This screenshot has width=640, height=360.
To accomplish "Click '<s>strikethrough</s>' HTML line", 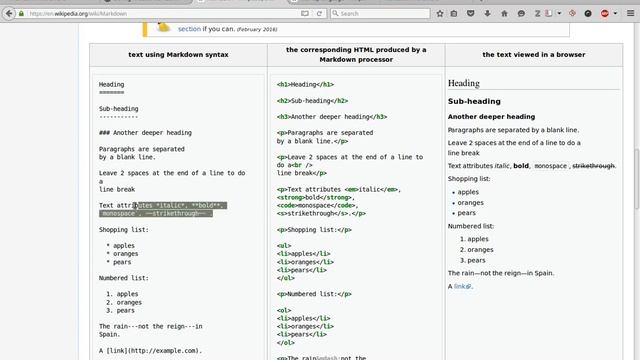I will [x=321, y=213].
